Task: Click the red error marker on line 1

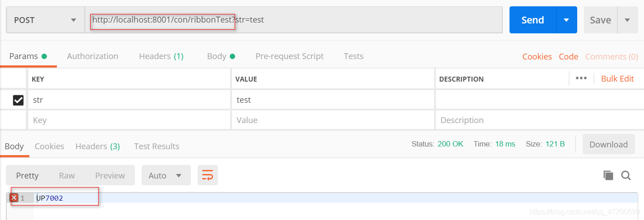Action: click(x=14, y=198)
